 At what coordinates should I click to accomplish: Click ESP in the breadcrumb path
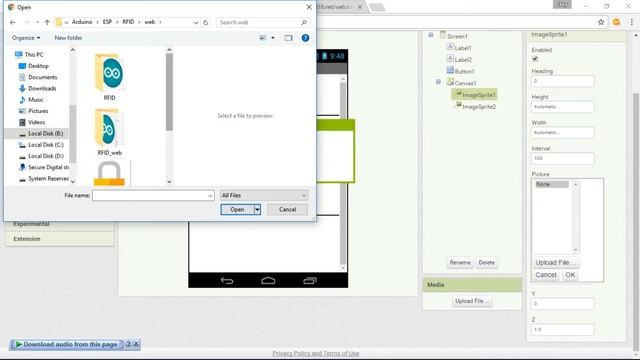[107, 22]
